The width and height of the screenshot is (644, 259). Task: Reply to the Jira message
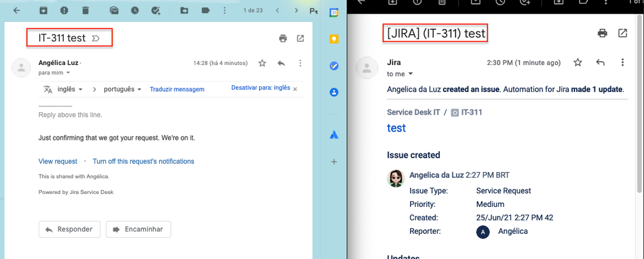point(600,62)
